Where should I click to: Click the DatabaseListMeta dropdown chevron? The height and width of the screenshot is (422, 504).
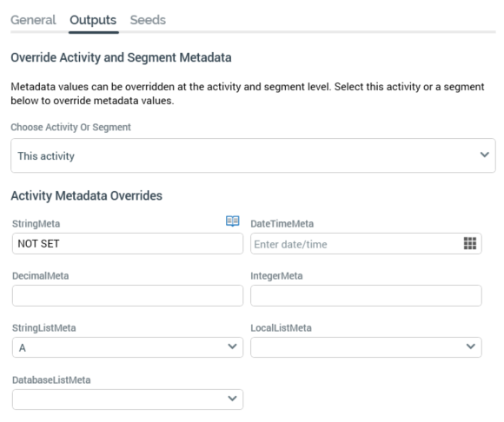(232, 399)
